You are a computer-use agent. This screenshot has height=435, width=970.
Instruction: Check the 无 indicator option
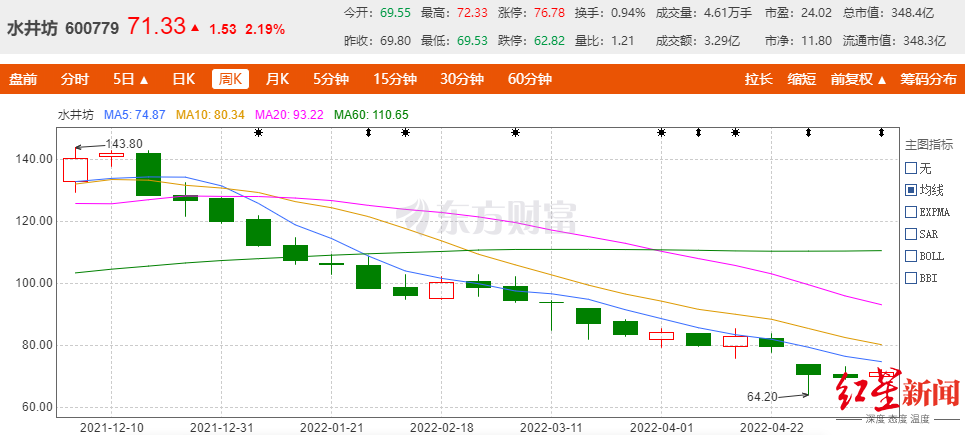(x=911, y=168)
